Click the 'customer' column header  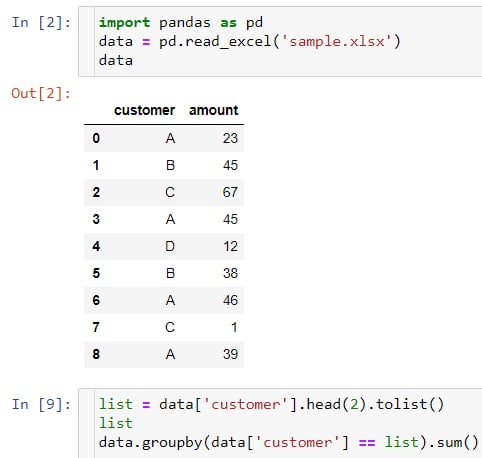(144, 110)
